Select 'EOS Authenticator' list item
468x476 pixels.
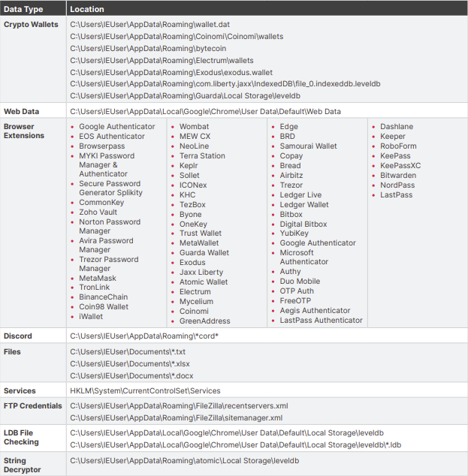click(x=112, y=137)
